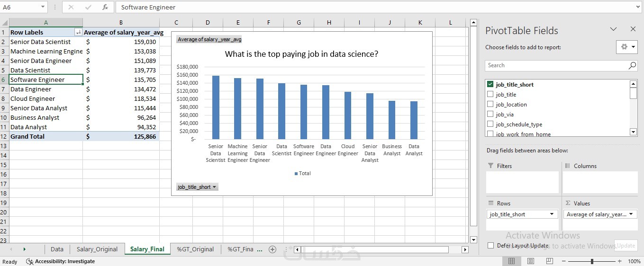644x266 pixels.
Task: Switch to Salary_Original sheet tab
Action: [x=97, y=249]
